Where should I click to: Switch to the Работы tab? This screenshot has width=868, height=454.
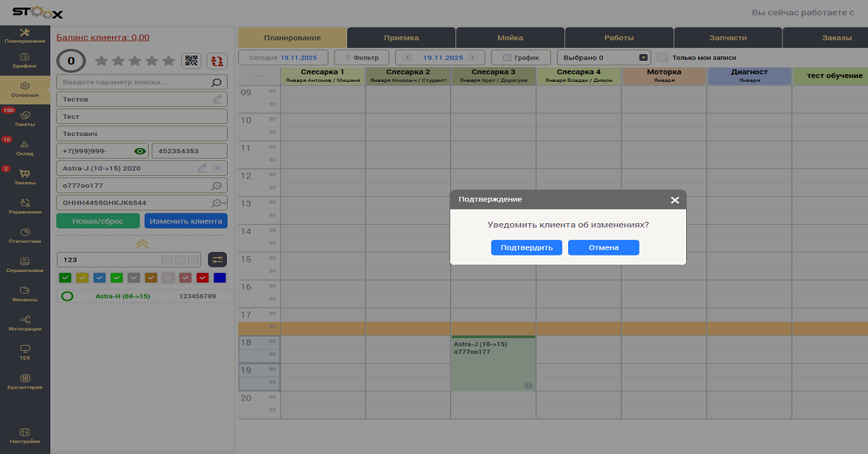point(619,38)
